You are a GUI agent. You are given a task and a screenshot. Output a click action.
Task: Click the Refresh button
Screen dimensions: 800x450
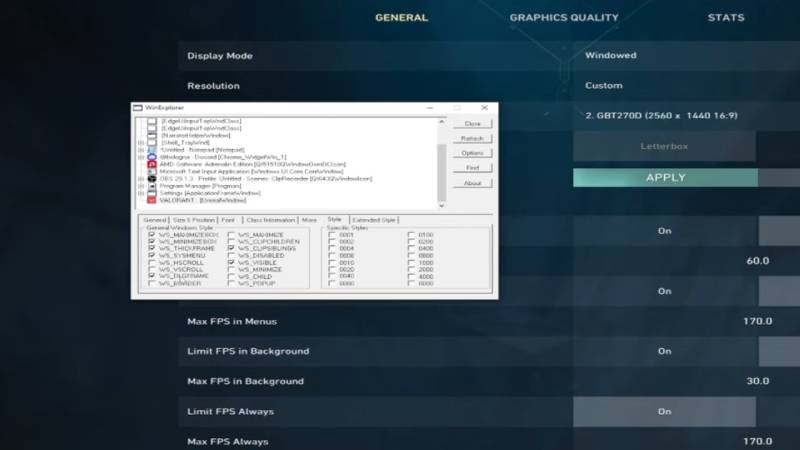472,138
